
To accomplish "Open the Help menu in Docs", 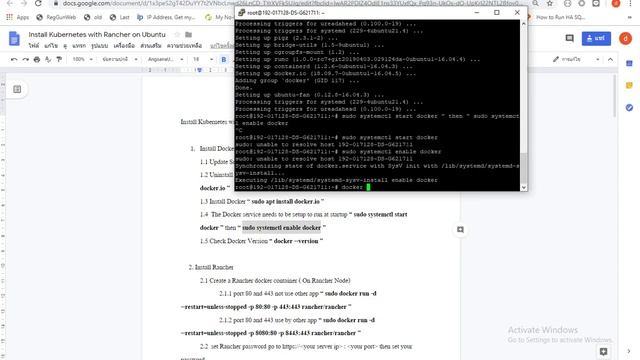I will tap(184, 46).
